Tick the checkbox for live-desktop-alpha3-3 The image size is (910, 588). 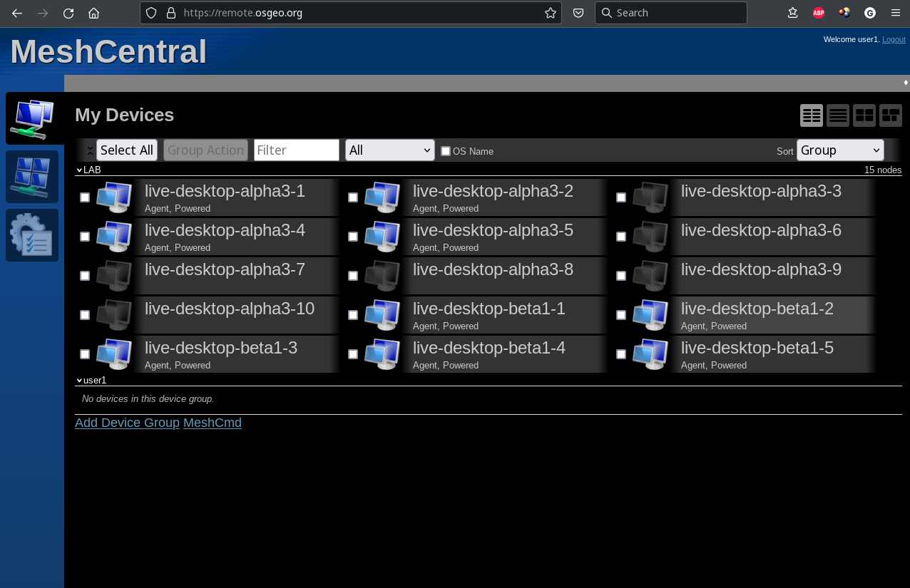click(621, 197)
